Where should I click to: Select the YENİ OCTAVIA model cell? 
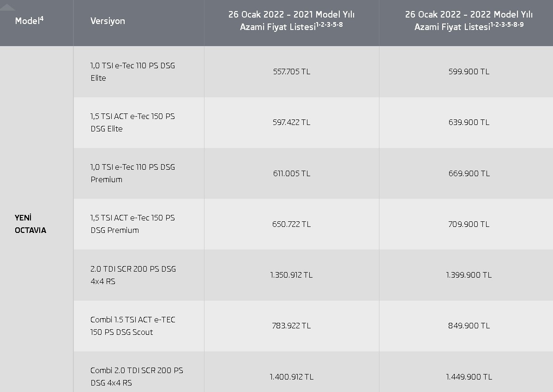[30, 224]
